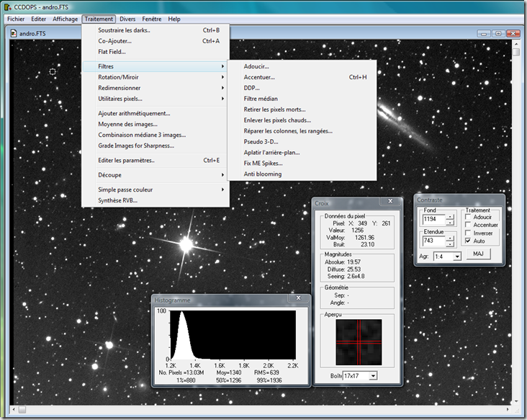Choose Editer les paramètres
The width and height of the screenshot is (527, 420).
coord(156,161)
